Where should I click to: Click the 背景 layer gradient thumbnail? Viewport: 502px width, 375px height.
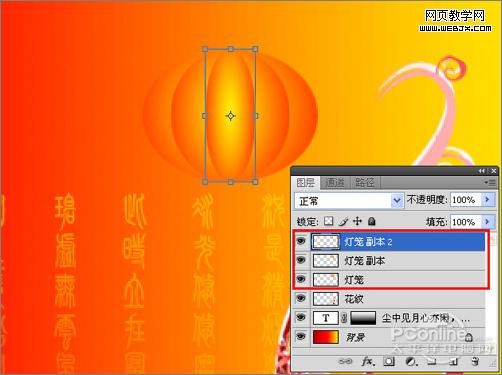click(x=326, y=337)
